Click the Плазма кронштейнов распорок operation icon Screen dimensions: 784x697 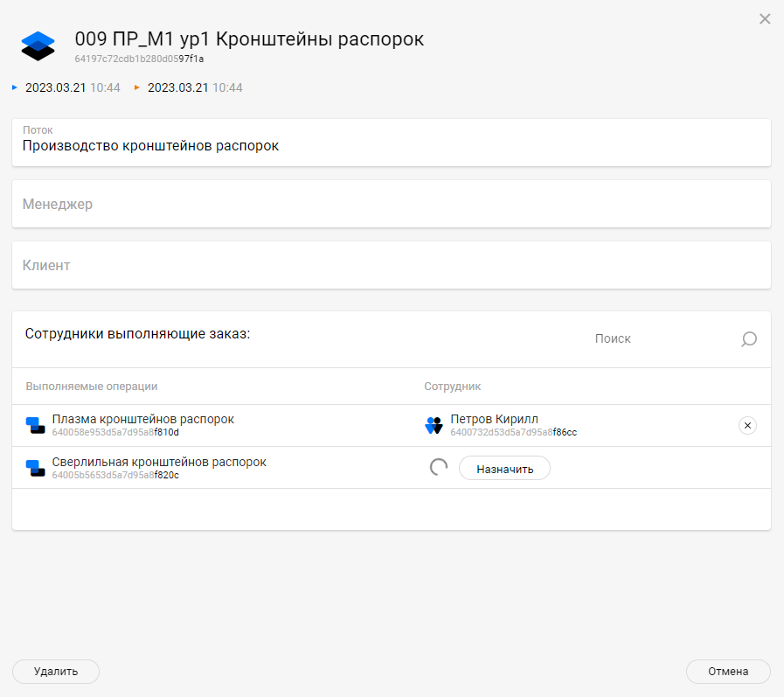[36, 425]
